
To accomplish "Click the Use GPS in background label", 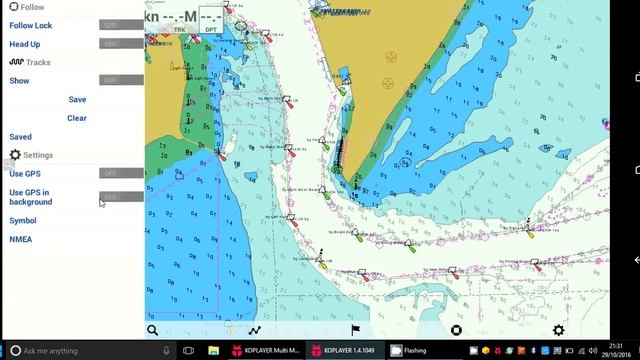I will [x=31, y=197].
